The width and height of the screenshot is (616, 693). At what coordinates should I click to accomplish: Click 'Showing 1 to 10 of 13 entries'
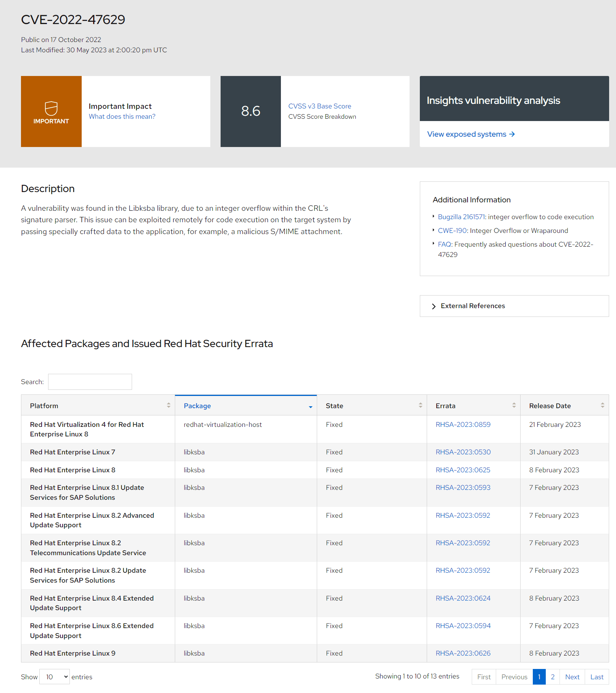[417, 676]
